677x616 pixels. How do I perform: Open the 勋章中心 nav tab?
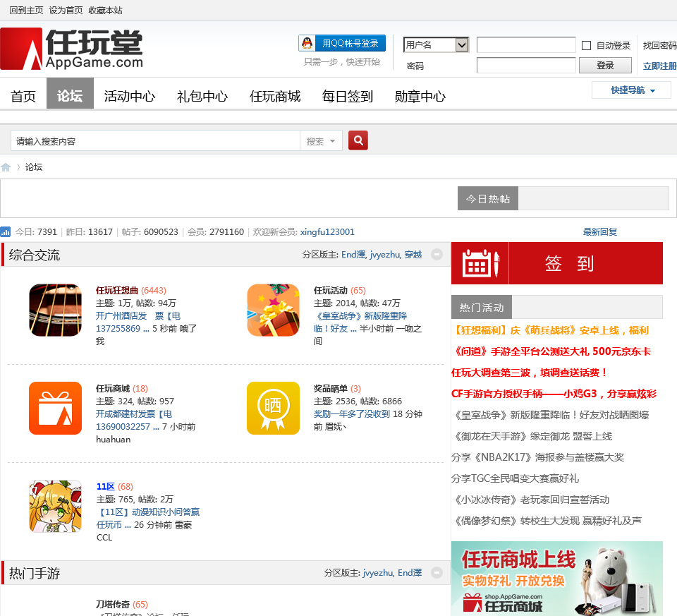pos(420,96)
